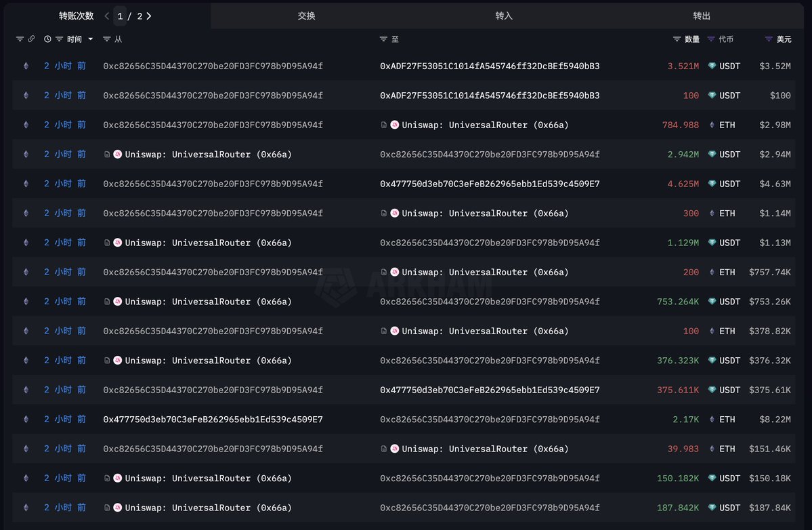This screenshot has height=530, width=812.
Task: Click the Uniswap logo in the 753.264K USDT row
Action: 118,302
